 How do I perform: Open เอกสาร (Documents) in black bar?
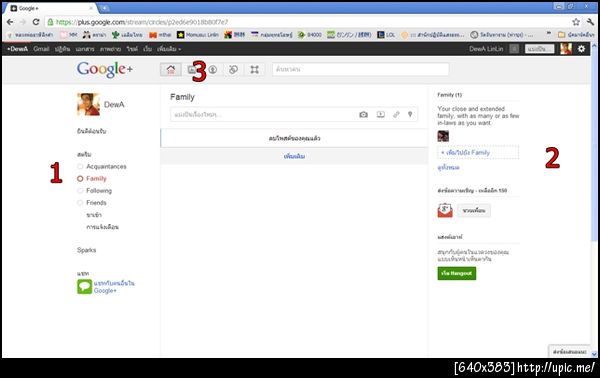[x=85, y=49]
